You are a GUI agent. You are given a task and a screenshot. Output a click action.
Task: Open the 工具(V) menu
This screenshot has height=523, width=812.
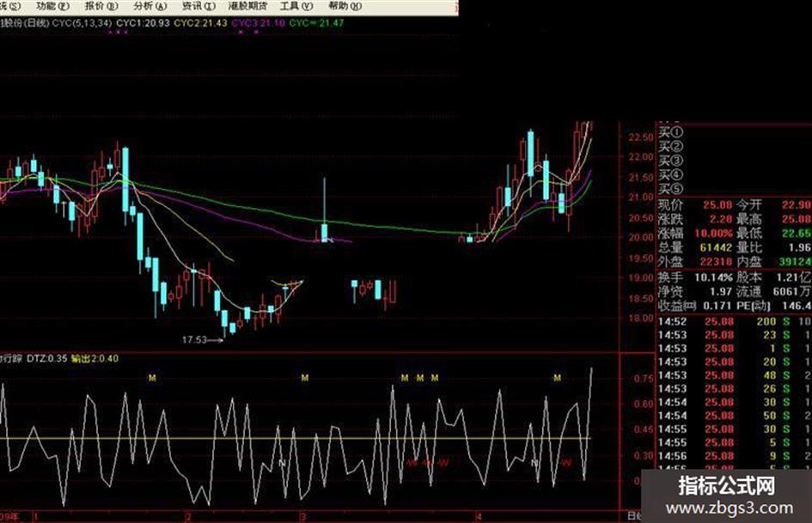coord(296,6)
